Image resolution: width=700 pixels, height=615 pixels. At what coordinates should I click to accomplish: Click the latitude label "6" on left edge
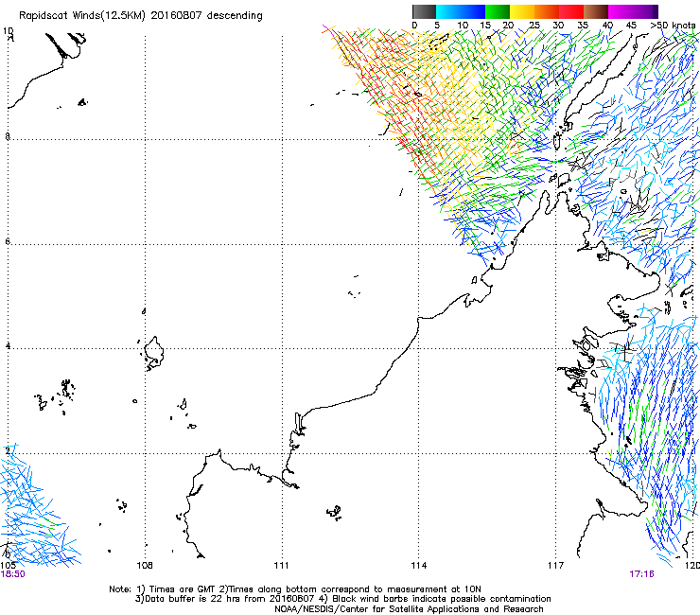(x=8, y=241)
